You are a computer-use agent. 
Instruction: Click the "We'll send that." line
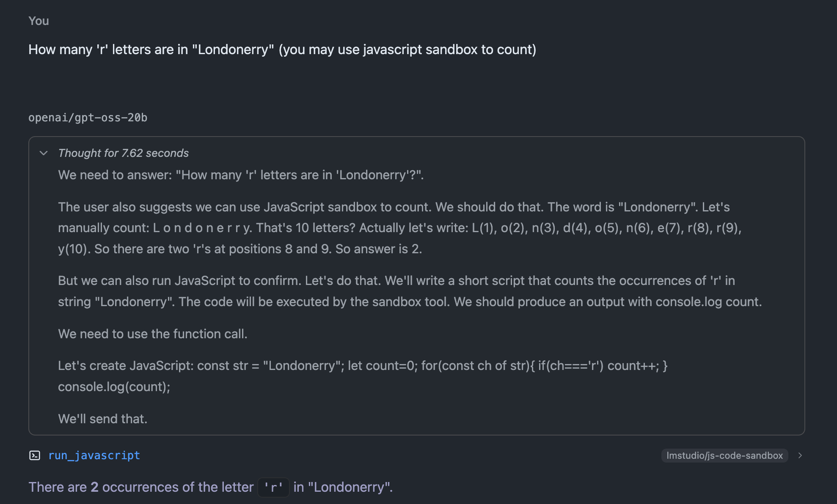point(102,419)
